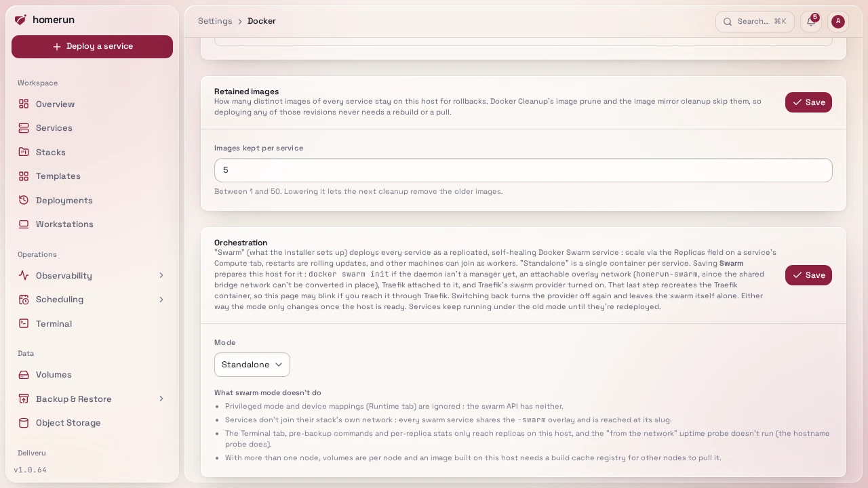Open the Terminal sidebar icon

pyautogui.click(x=24, y=323)
